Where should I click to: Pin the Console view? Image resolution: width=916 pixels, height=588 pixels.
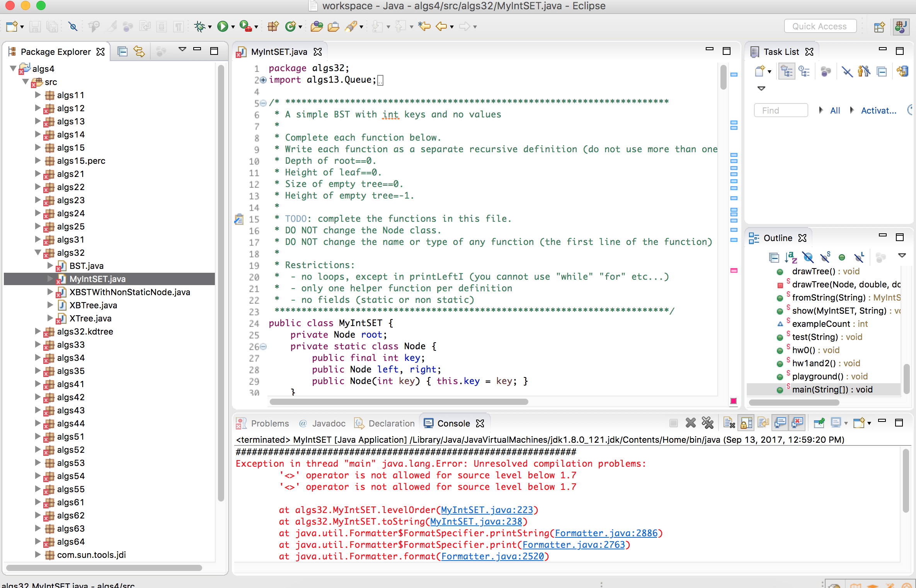click(819, 423)
